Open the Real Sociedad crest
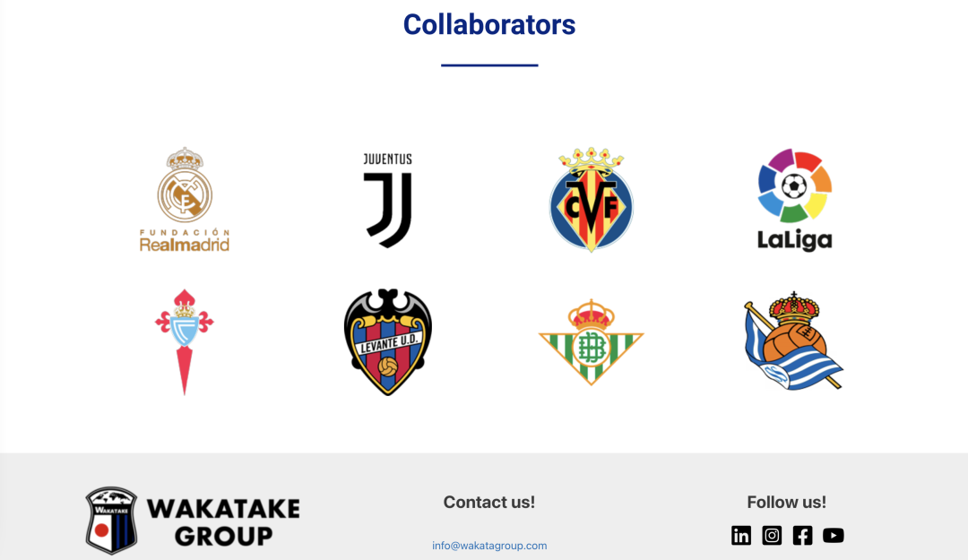 [794, 340]
